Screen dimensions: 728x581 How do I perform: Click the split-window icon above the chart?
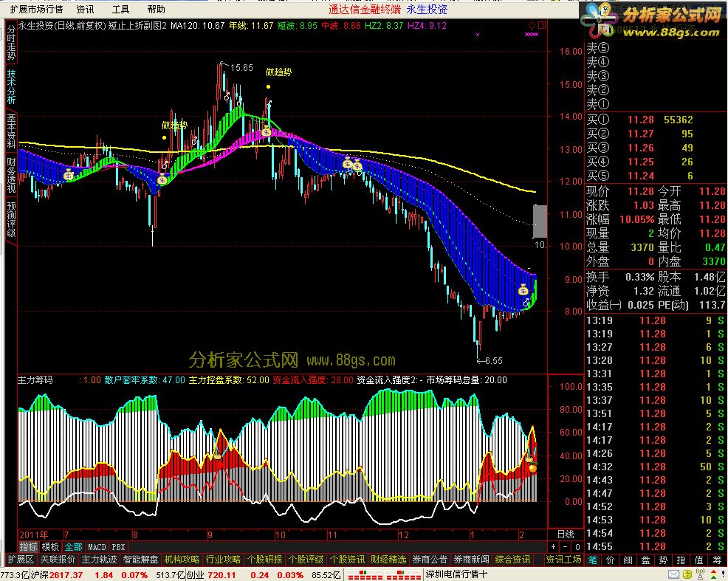pos(542,26)
